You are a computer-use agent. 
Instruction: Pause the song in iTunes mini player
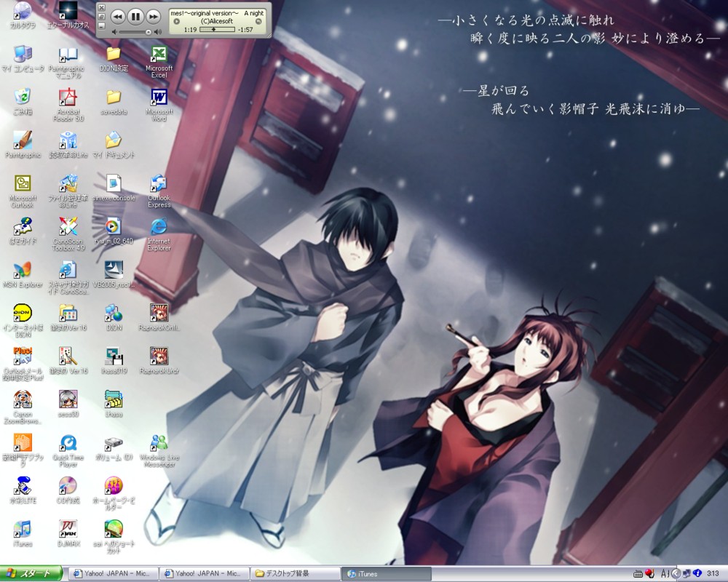135,17
